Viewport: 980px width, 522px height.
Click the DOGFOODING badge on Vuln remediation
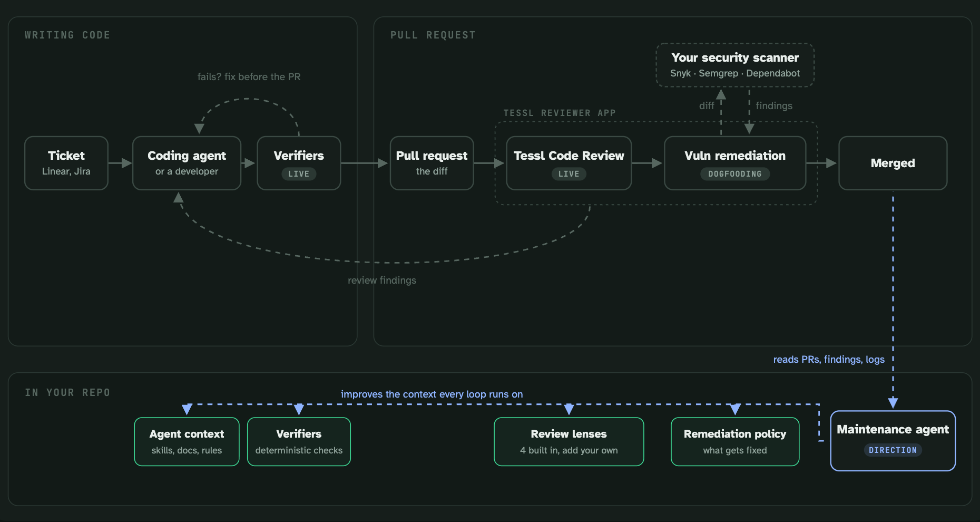point(735,174)
